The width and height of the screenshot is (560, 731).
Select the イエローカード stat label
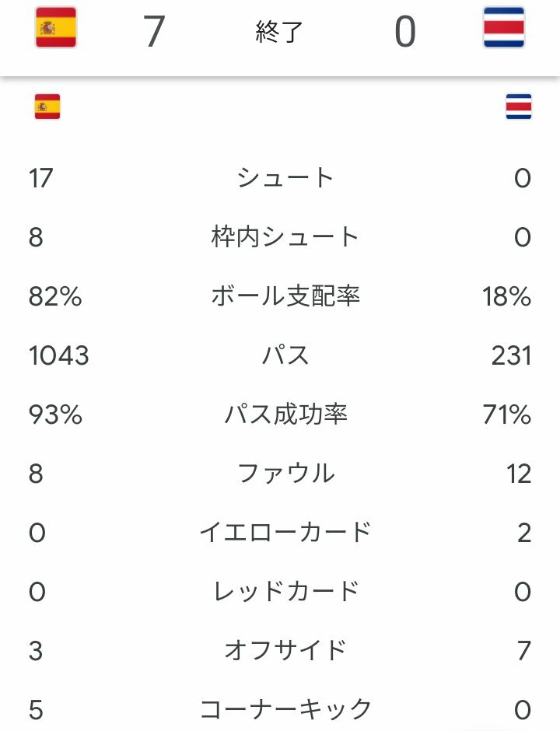click(285, 533)
